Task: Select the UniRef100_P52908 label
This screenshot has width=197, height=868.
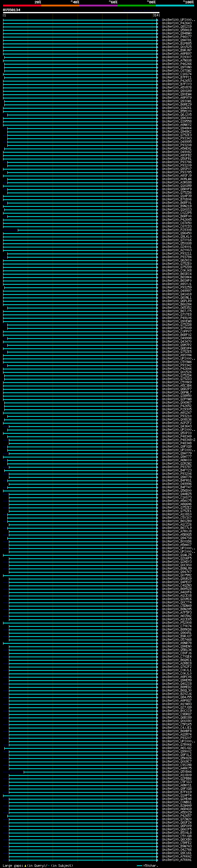Action: point(177,623)
